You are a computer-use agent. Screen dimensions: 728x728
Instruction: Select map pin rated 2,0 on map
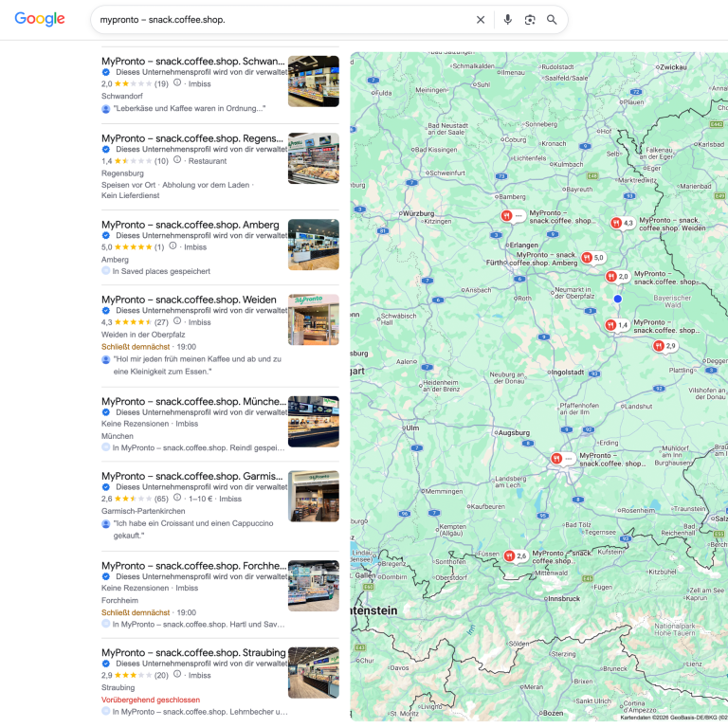coord(617,277)
